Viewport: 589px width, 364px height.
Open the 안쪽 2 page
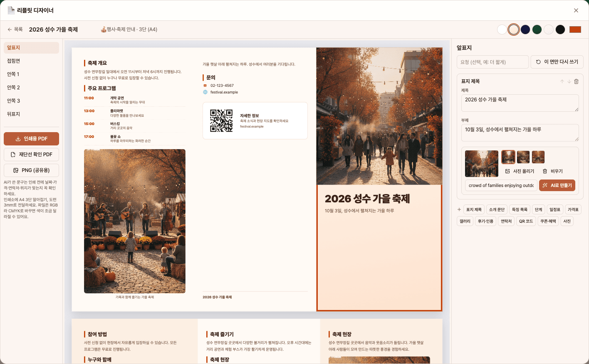point(31,88)
